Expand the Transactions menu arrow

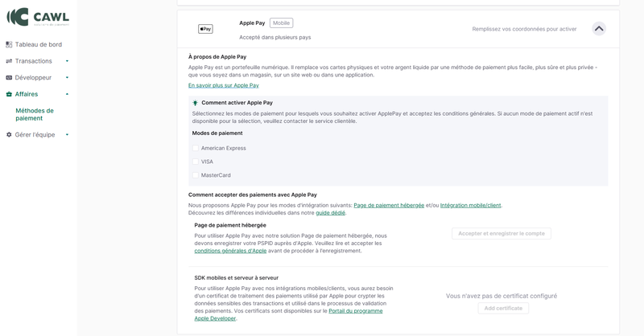(x=67, y=61)
